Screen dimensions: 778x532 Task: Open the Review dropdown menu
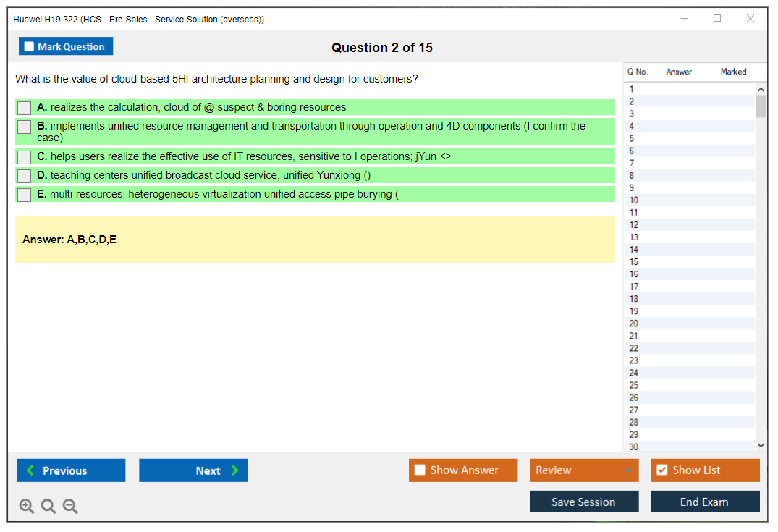584,470
